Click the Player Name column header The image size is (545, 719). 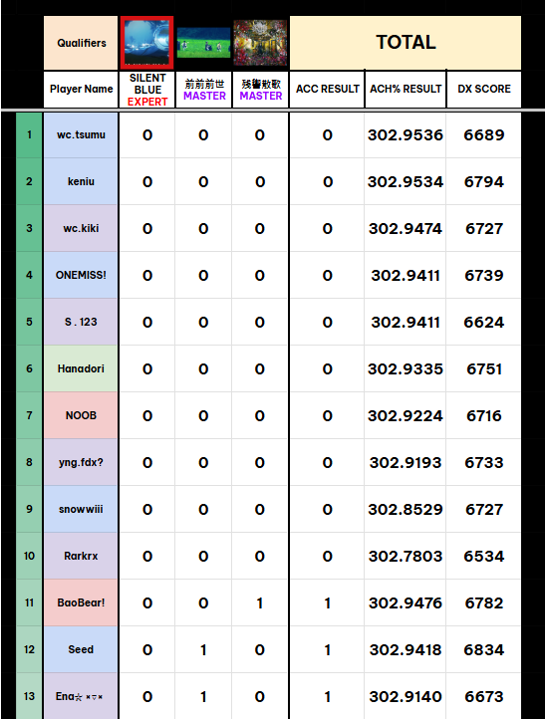[x=81, y=89]
